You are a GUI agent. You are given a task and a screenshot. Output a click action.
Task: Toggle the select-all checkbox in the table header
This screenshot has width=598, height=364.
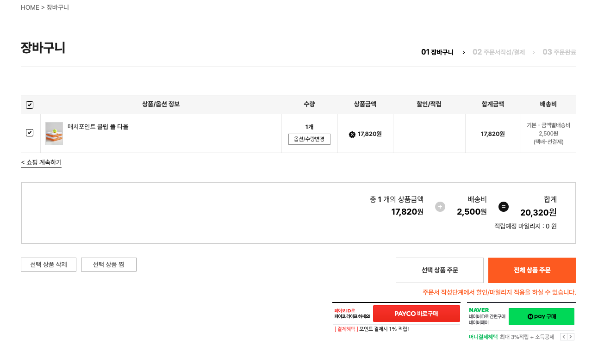(x=30, y=105)
